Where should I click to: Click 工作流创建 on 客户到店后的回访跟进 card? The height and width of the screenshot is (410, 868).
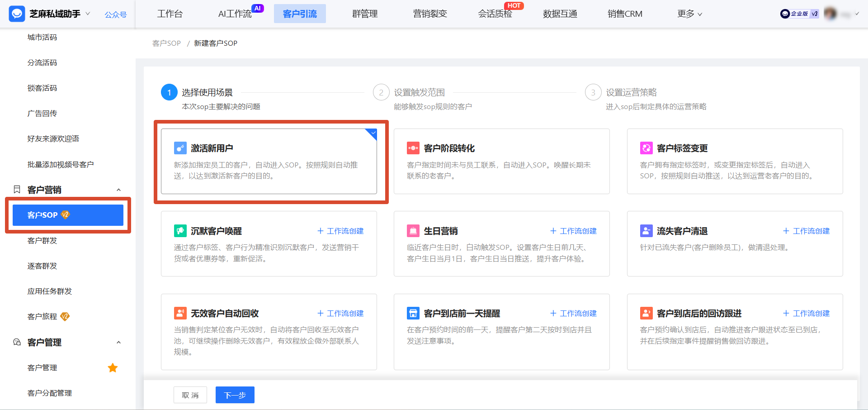[807, 314]
